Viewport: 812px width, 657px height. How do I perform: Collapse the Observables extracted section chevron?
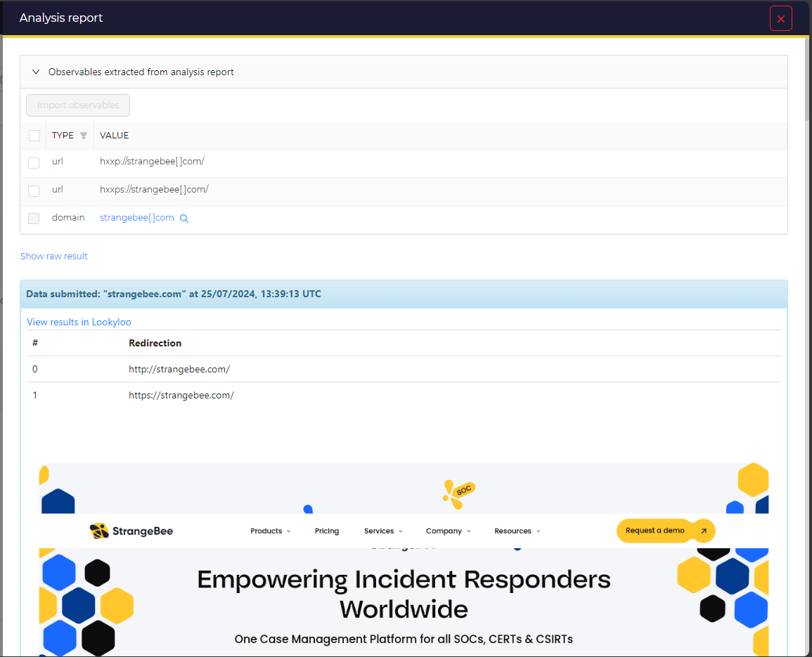pyautogui.click(x=36, y=72)
